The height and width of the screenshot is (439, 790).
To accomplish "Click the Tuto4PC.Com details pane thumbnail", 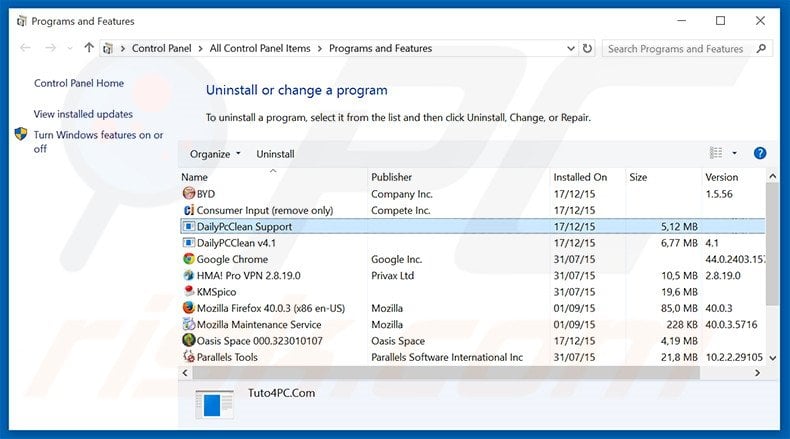I will 215,404.
